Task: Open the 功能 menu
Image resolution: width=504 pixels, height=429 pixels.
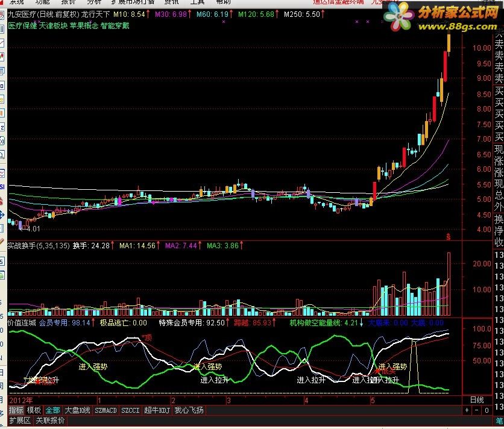Action: pos(42,2)
